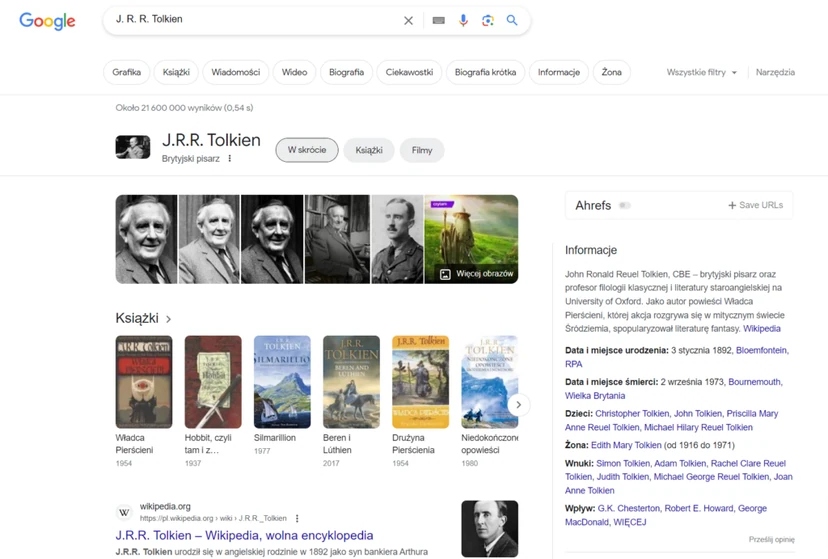Open the three-dot menu next to Brytyjski pisarz
The width and height of the screenshot is (828, 559).
230,158
